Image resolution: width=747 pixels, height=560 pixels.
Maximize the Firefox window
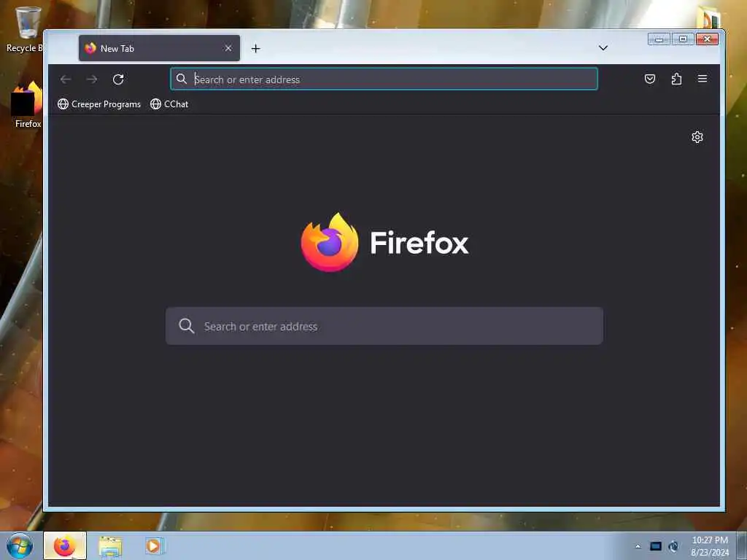click(x=683, y=39)
